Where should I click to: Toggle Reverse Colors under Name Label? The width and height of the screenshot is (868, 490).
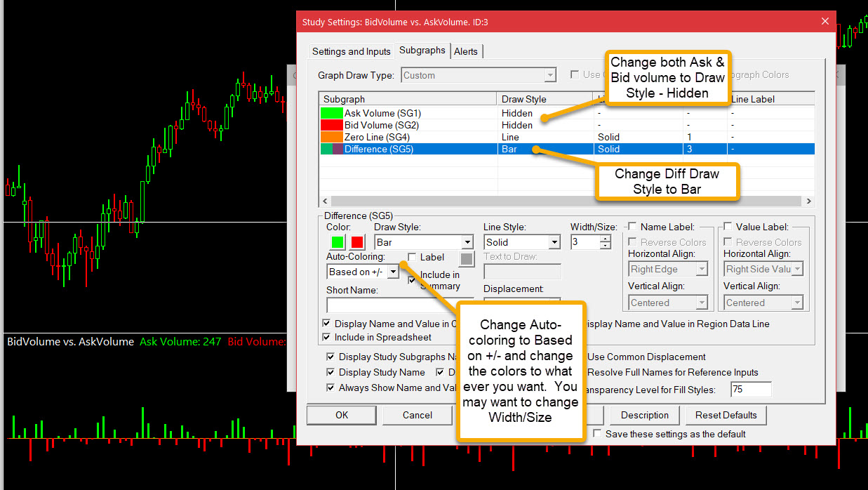point(632,242)
